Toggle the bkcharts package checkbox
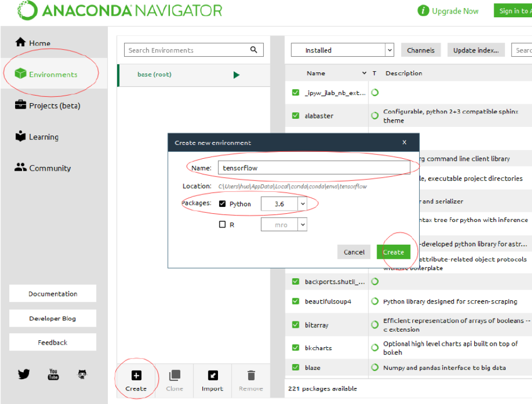Viewport: 532px width, 404px height. (x=296, y=348)
